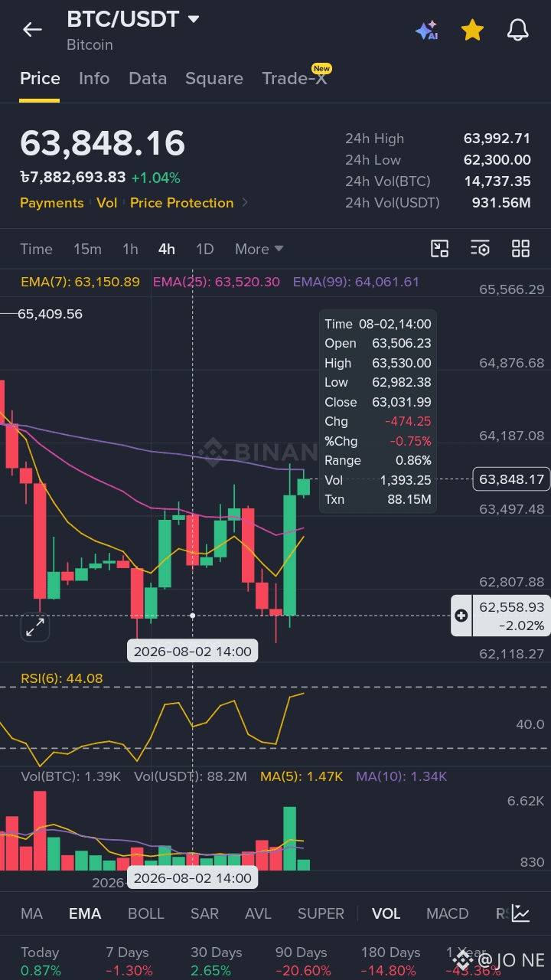Viewport: 551px width, 980px height.
Task: Open the AI sparkle assistant icon
Action: pos(426,30)
